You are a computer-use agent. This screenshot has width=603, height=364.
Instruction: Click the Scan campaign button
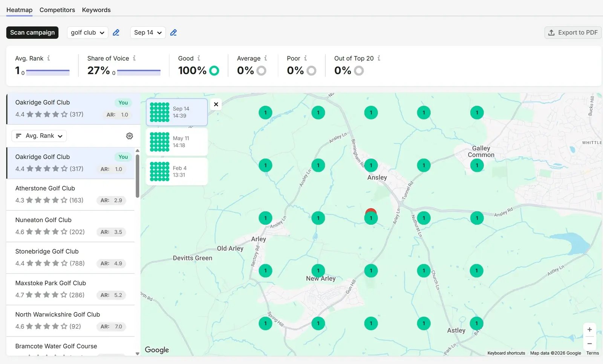tap(32, 33)
